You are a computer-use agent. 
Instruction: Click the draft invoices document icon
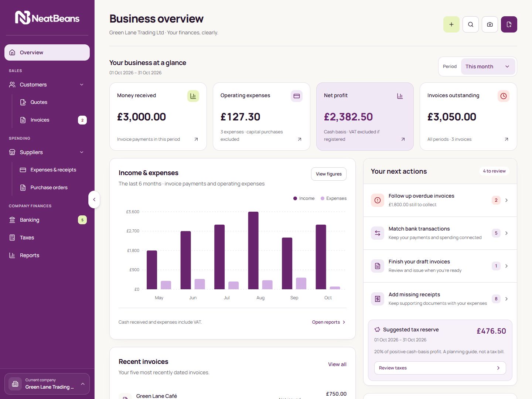coord(378,266)
